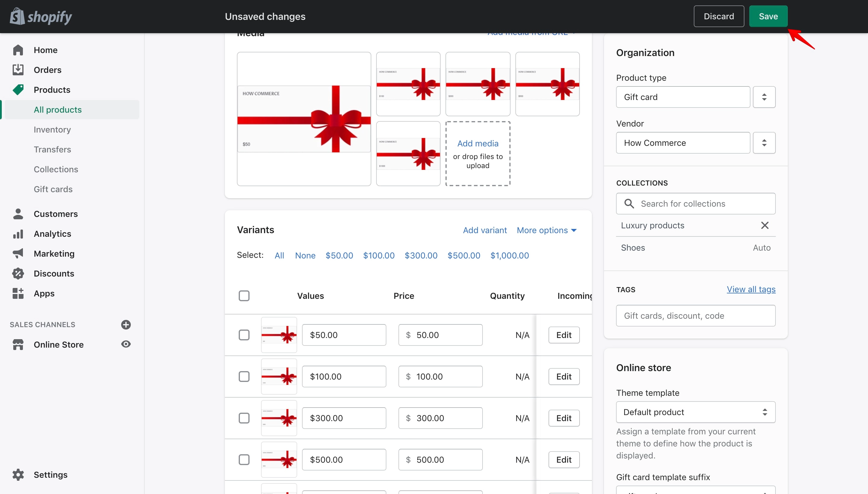Open the Product type selector arrows
This screenshot has height=494, width=868.
point(764,97)
